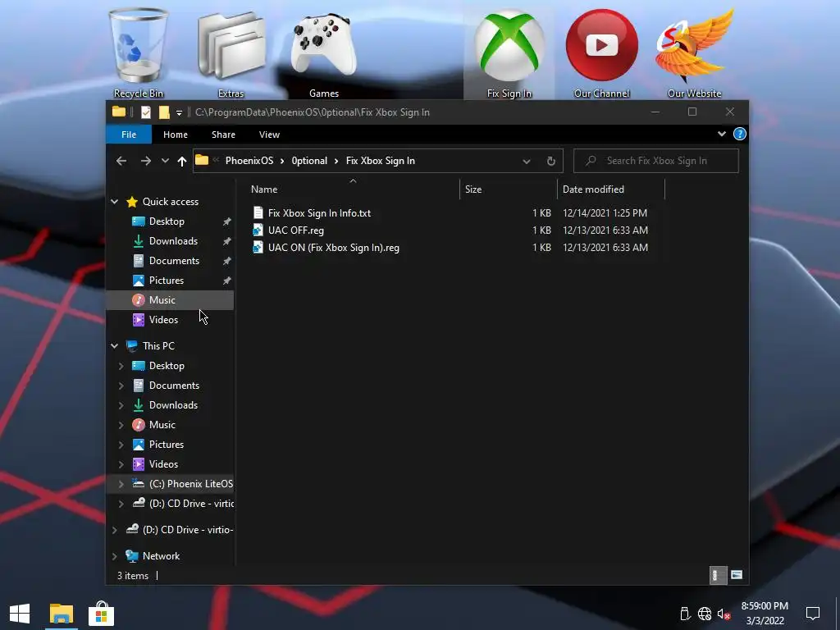Go forward using the forward arrow

[146, 161]
